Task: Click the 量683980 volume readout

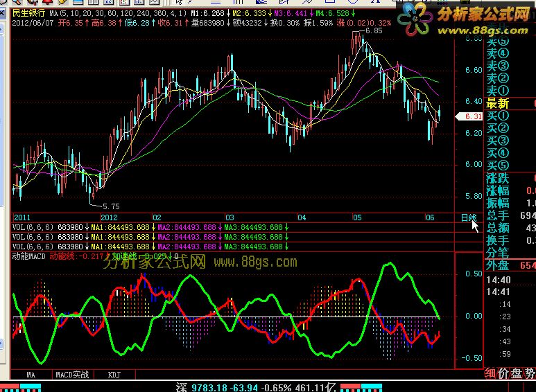Action: (207, 24)
